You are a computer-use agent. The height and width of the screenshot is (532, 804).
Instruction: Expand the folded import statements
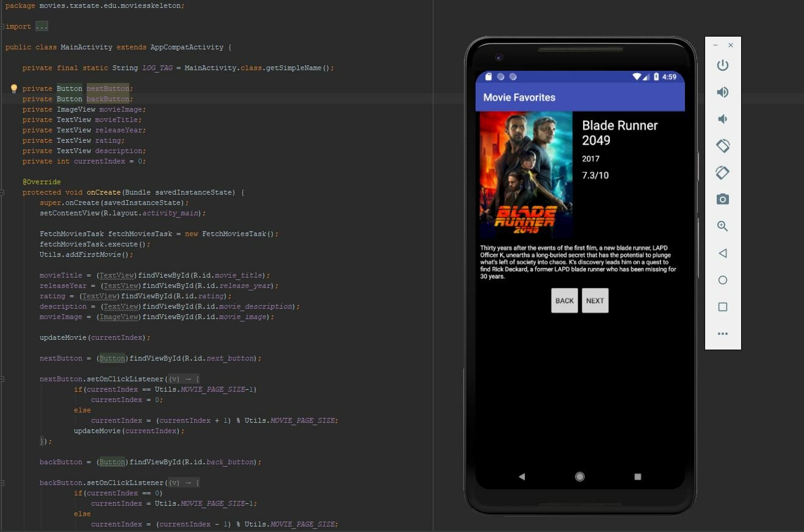tap(2, 26)
